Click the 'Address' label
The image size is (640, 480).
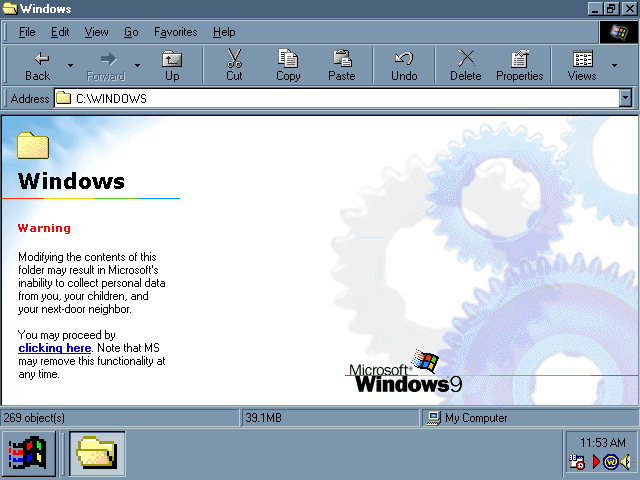pyautogui.click(x=30, y=98)
